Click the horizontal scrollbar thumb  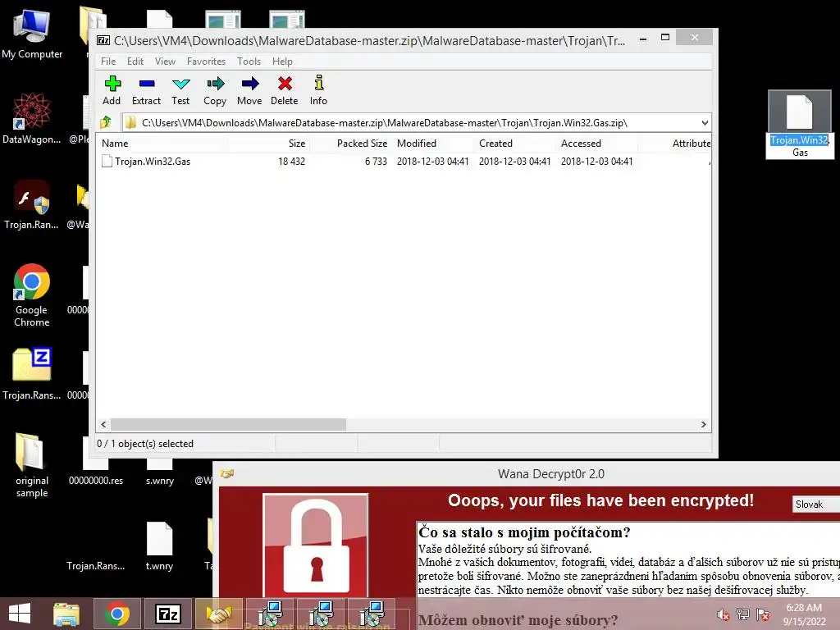228,424
